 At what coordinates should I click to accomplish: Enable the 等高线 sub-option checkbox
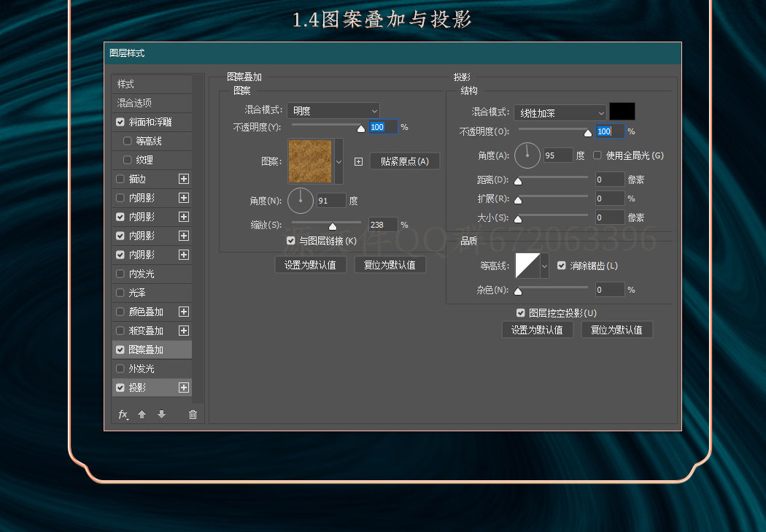tap(128, 141)
